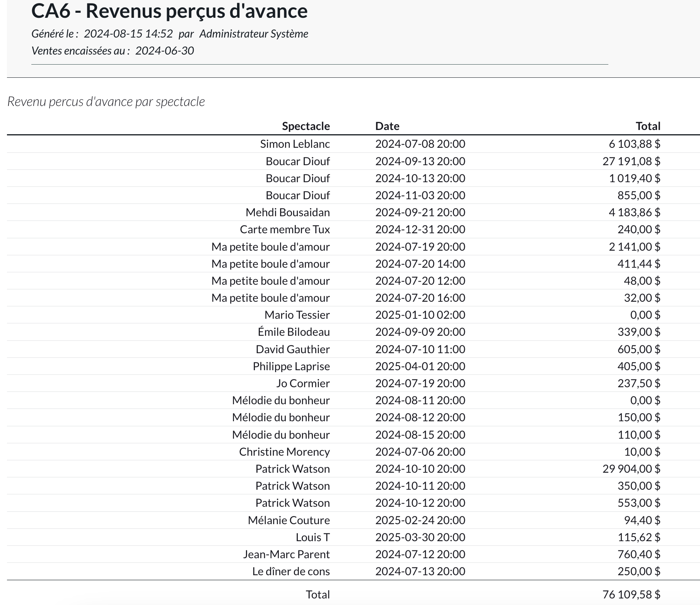Select the 'Ventes encaissées au' date 2024-06-30
The height and width of the screenshot is (605, 700).
pos(165,51)
